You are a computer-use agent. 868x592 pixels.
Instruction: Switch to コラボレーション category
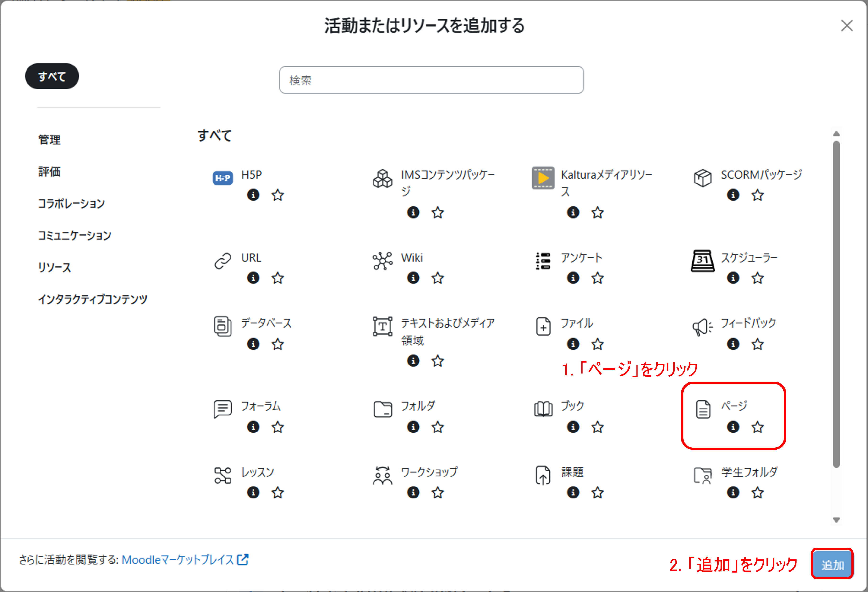click(71, 204)
